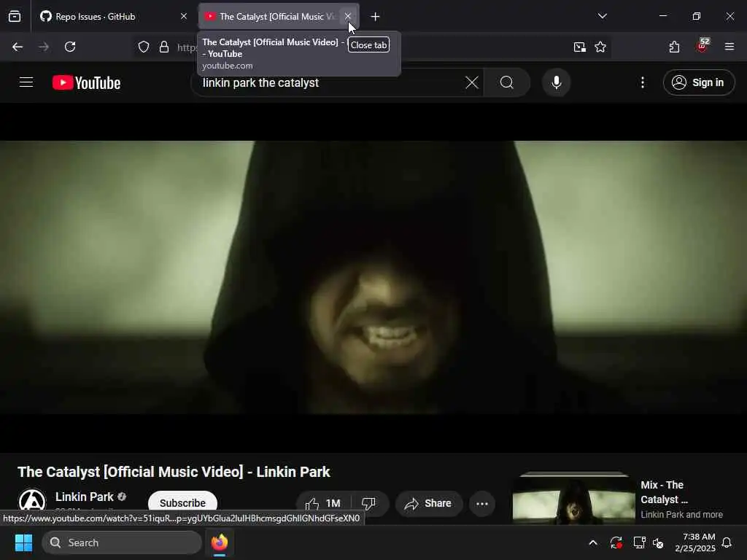Expand the list all tabs chevron
This screenshot has height=560, width=747.
[x=602, y=16]
